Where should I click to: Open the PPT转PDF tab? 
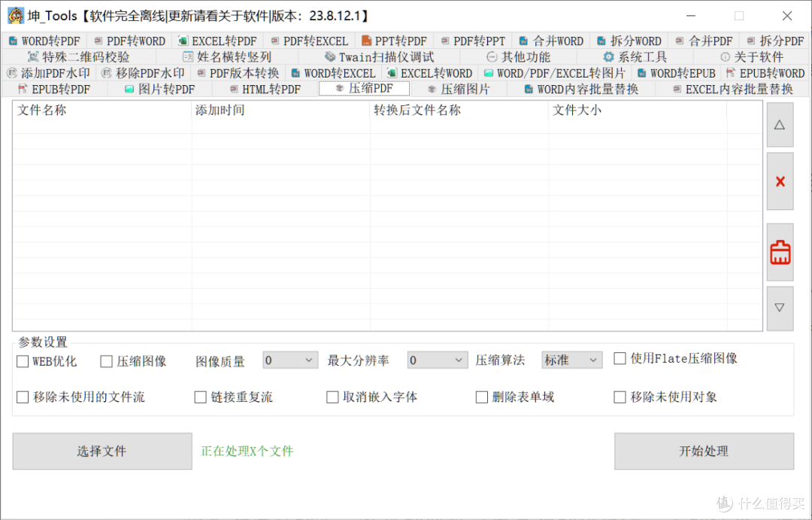[x=395, y=41]
